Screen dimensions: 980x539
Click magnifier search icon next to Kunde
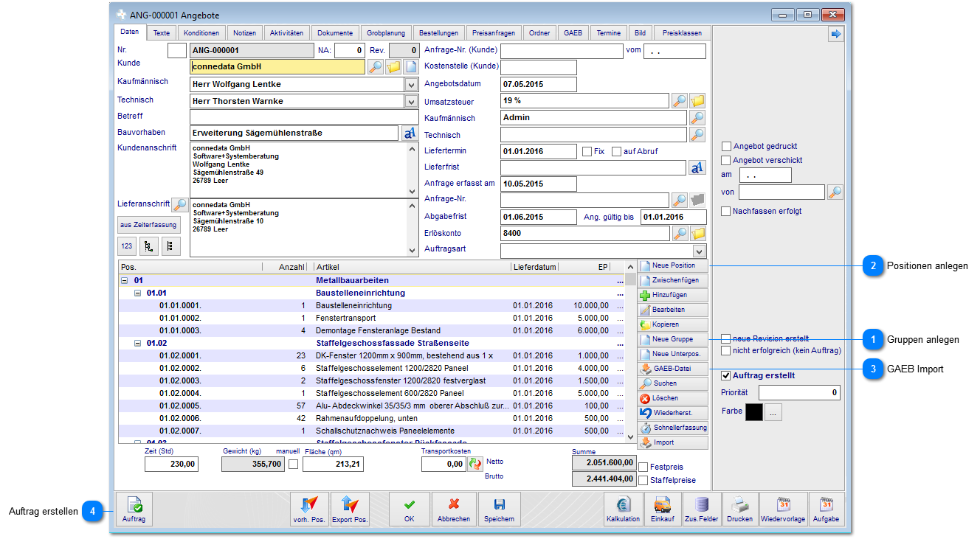point(375,67)
